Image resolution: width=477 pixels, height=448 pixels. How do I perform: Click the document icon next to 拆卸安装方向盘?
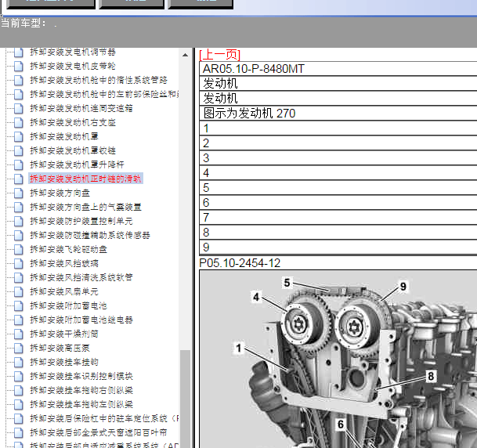[19, 193]
